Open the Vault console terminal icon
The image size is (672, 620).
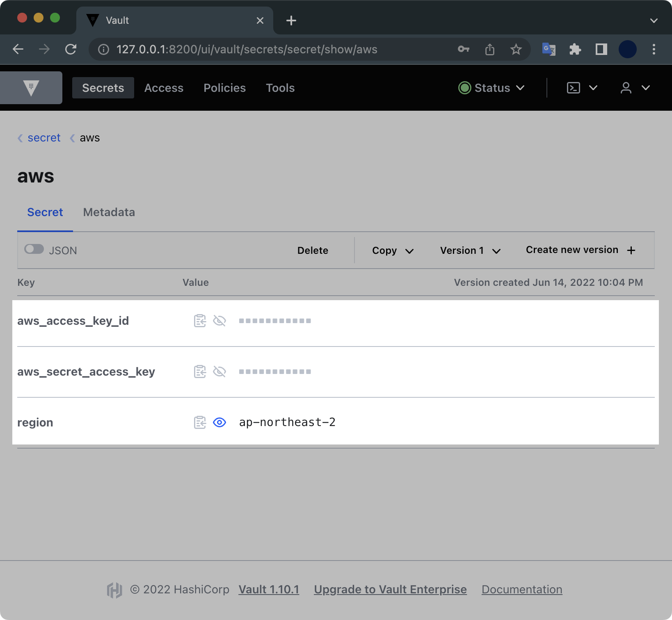(574, 88)
